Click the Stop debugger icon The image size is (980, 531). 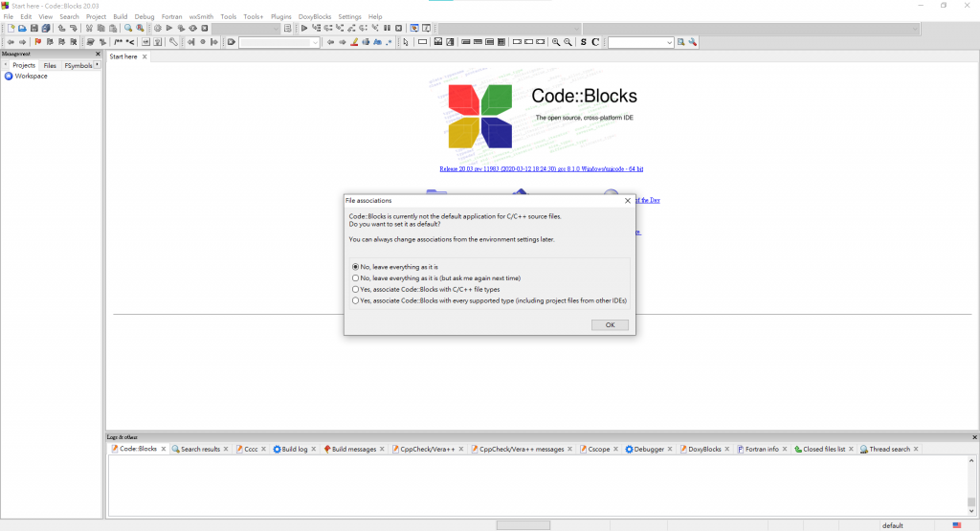(x=399, y=28)
